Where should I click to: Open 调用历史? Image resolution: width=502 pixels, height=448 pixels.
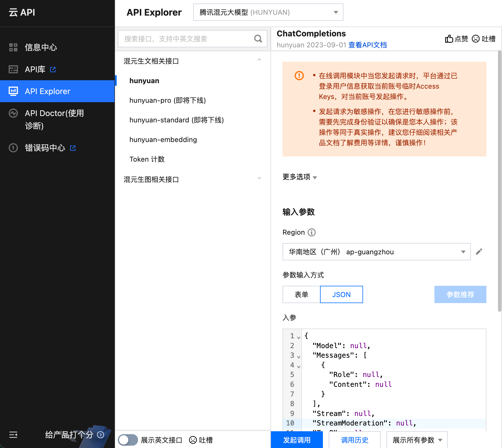coord(355,440)
